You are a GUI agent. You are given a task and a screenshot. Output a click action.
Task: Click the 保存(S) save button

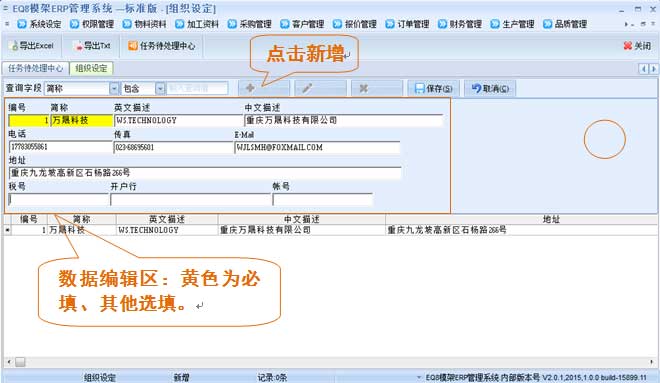click(x=433, y=88)
